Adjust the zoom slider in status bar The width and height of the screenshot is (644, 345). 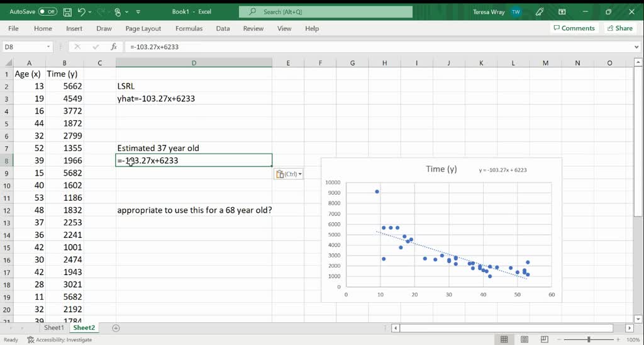589,340
